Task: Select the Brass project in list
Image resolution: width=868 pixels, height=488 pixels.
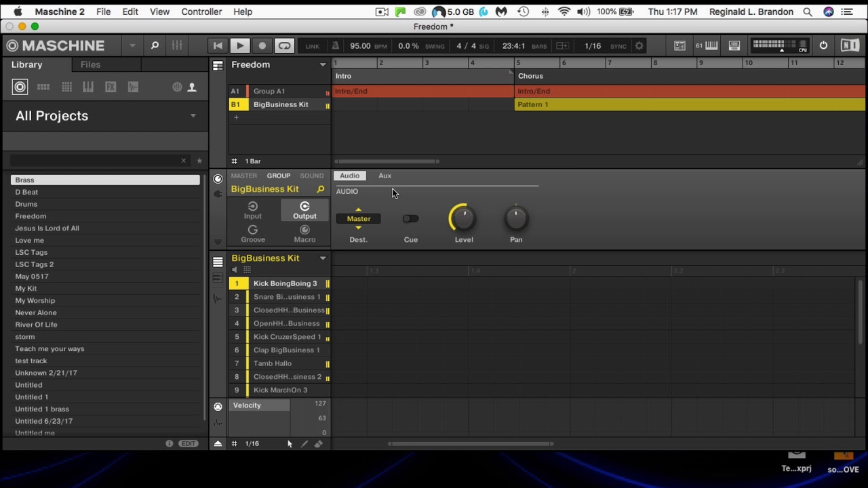Action: coord(105,180)
